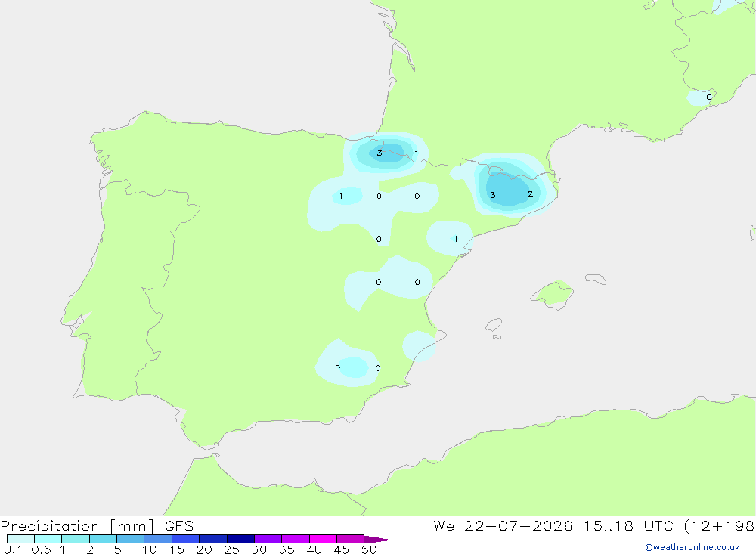Click the '2' value over northeastern Catalonia
The width and height of the screenshot is (756, 554).
pyautogui.click(x=531, y=193)
